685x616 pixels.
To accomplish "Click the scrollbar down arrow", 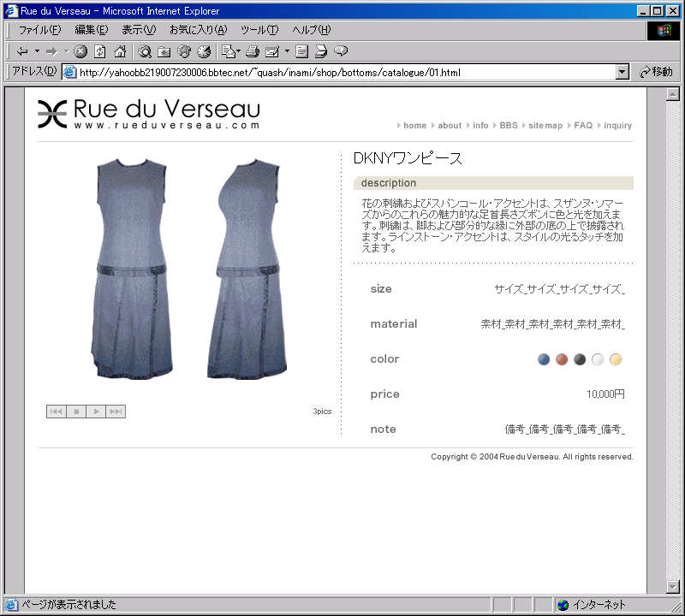I will coord(673,587).
